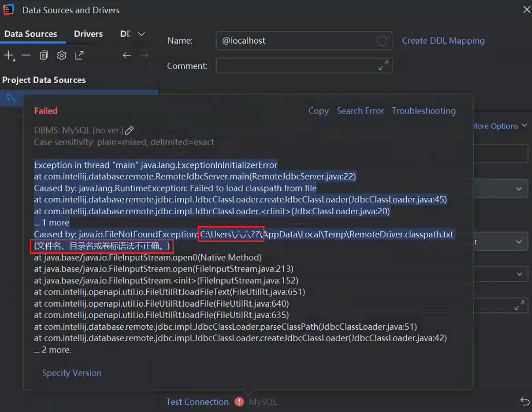The width and height of the screenshot is (532, 412).
Task: Switch to the Drivers tab
Action: pos(88,34)
